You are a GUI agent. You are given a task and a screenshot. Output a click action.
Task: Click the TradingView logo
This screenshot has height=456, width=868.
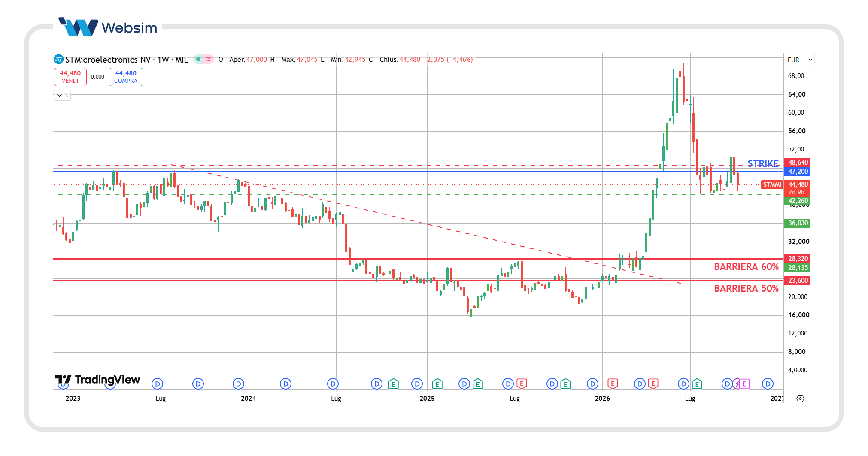pos(98,380)
